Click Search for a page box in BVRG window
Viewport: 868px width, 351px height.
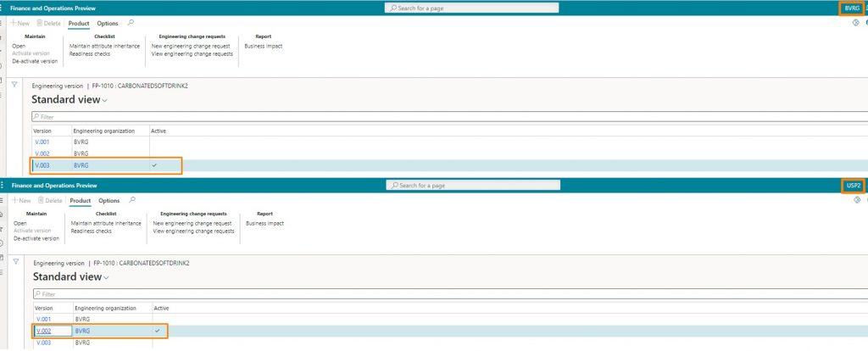coord(471,8)
